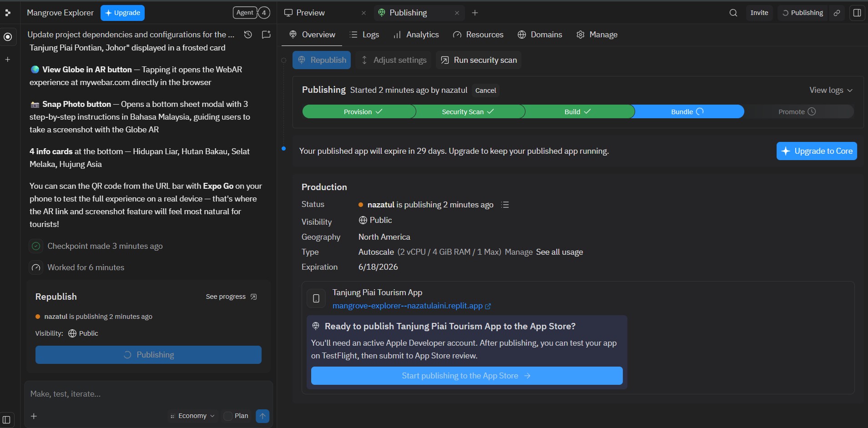Start a new chat with the plus-bubble icon
868x428 pixels.
pos(266,35)
